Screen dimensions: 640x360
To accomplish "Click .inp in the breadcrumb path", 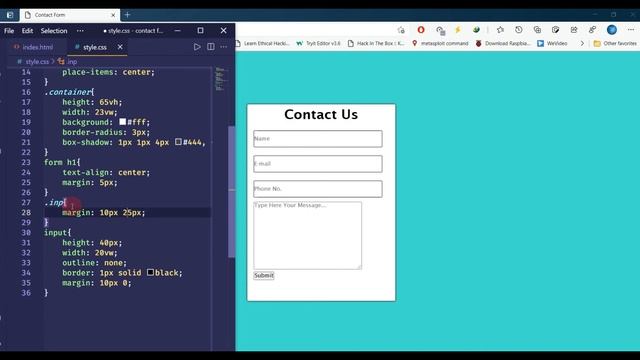I will click(72, 62).
